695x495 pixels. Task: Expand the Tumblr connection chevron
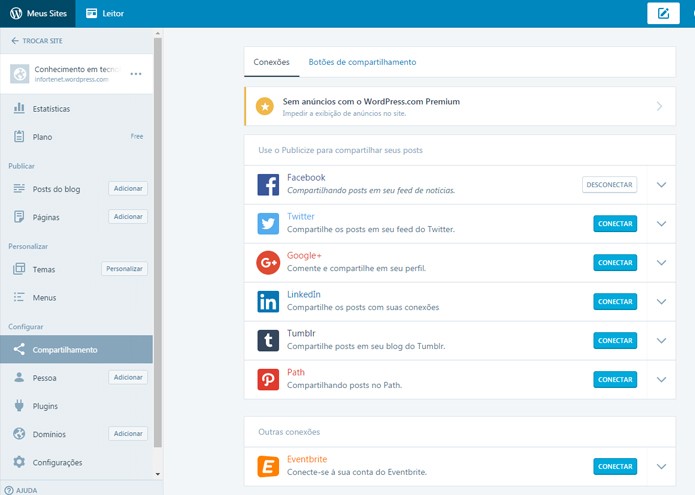tap(661, 341)
